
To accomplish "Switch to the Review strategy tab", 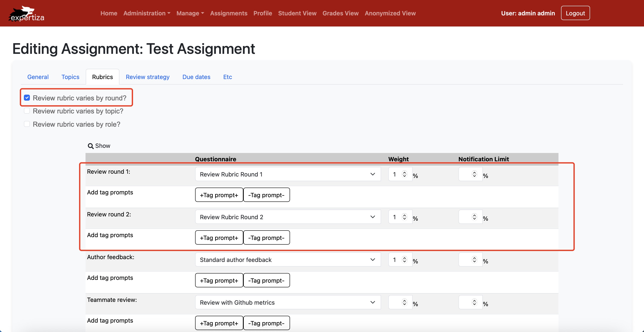I will [x=148, y=77].
